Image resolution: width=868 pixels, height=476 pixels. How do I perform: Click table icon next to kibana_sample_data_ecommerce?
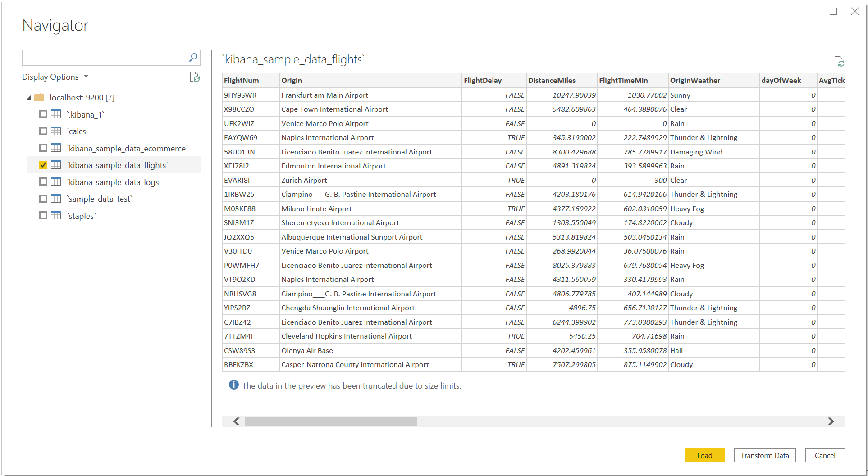(56, 148)
